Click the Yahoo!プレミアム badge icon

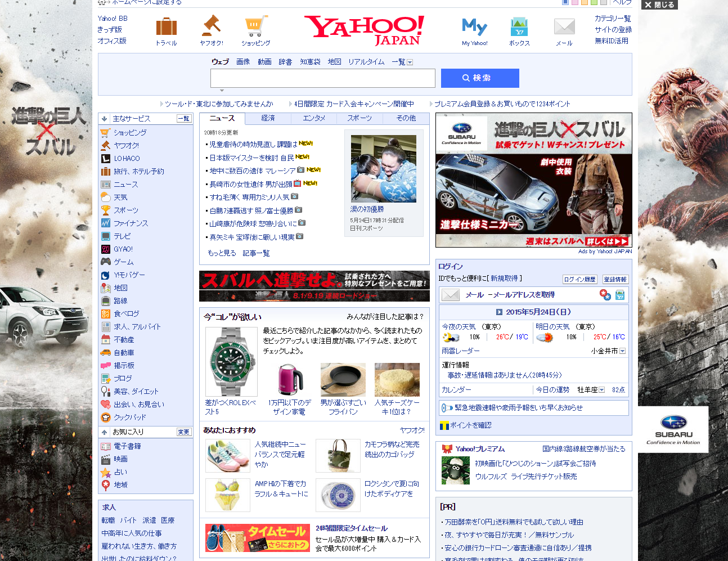click(x=447, y=449)
